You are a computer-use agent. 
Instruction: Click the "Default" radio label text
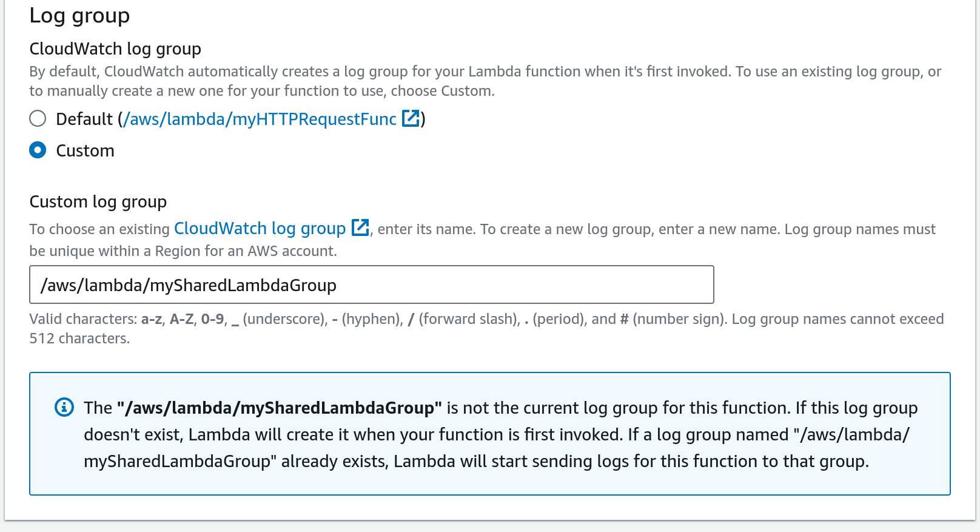84,119
